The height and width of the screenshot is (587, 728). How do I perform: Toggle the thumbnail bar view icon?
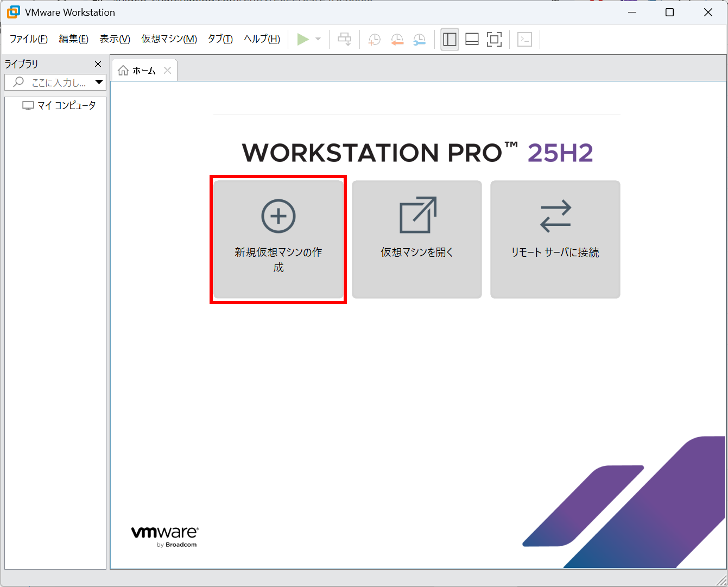click(472, 39)
